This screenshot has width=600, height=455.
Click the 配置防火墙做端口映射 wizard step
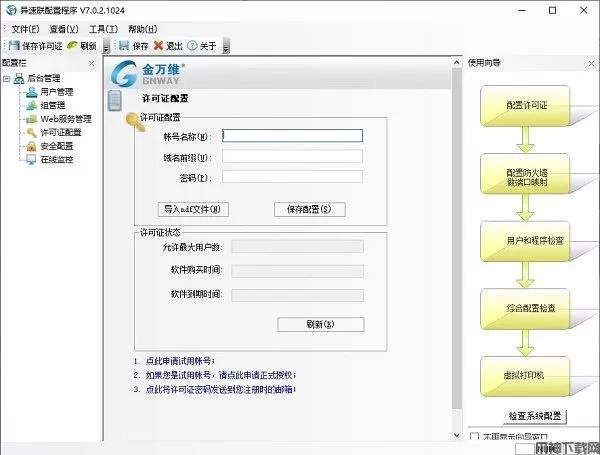click(x=525, y=174)
